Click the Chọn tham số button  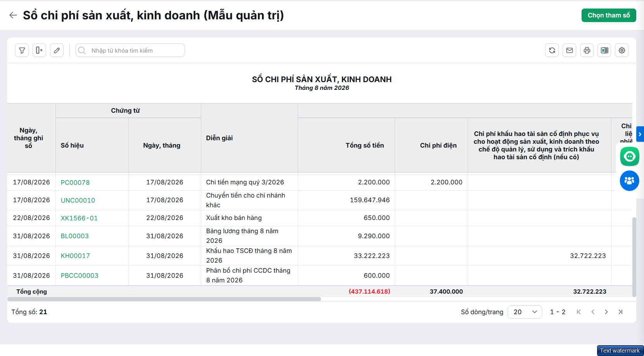pyautogui.click(x=609, y=15)
